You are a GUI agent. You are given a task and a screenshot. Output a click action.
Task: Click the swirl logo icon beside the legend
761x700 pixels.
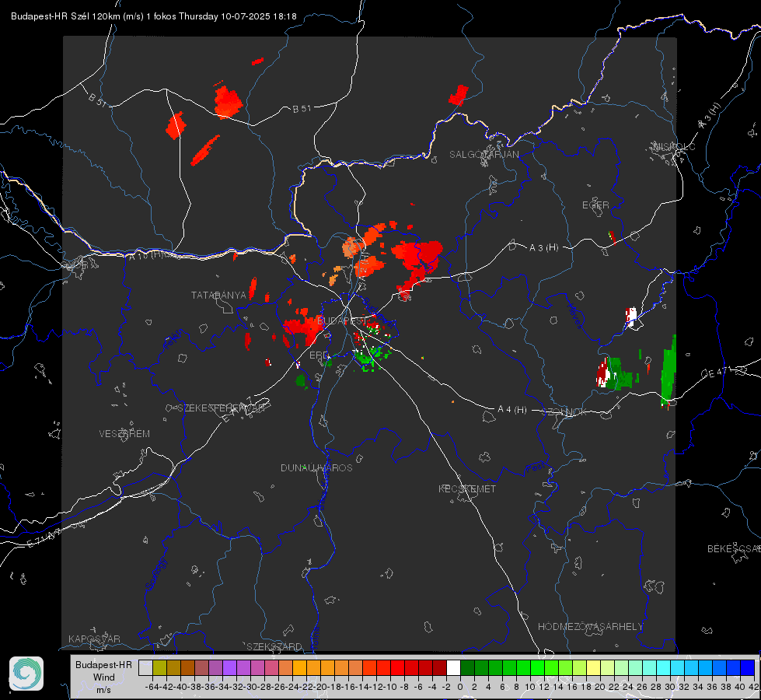(x=26, y=674)
